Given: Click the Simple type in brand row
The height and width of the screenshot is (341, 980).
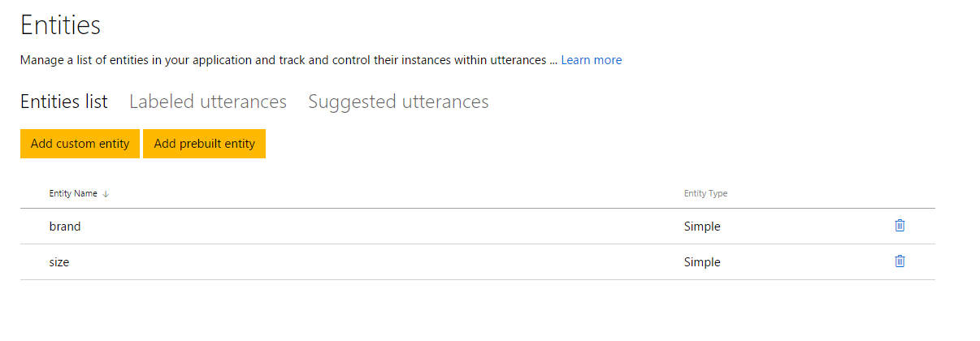Looking at the screenshot, I should pyautogui.click(x=702, y=227).
